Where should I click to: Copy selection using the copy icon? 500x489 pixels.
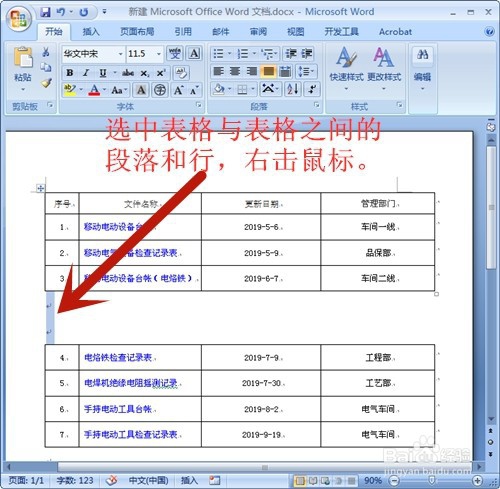[46, 67]
